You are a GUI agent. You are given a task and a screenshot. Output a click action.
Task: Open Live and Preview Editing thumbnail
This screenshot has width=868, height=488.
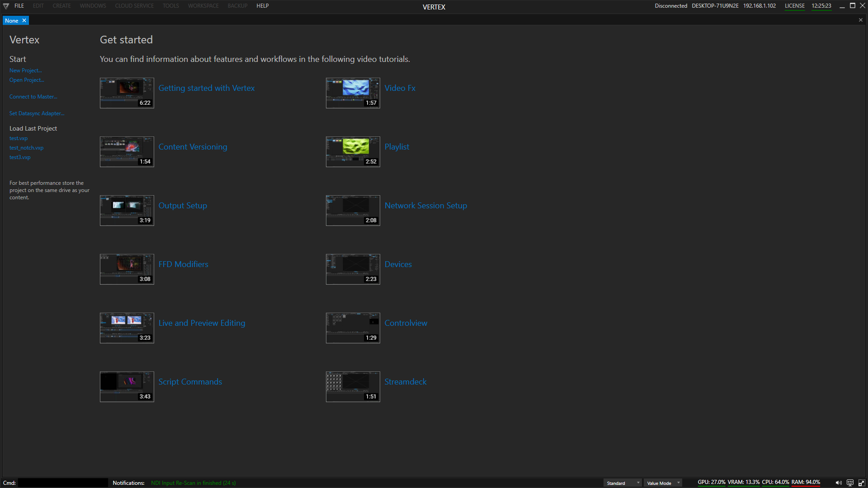[127, 328]
